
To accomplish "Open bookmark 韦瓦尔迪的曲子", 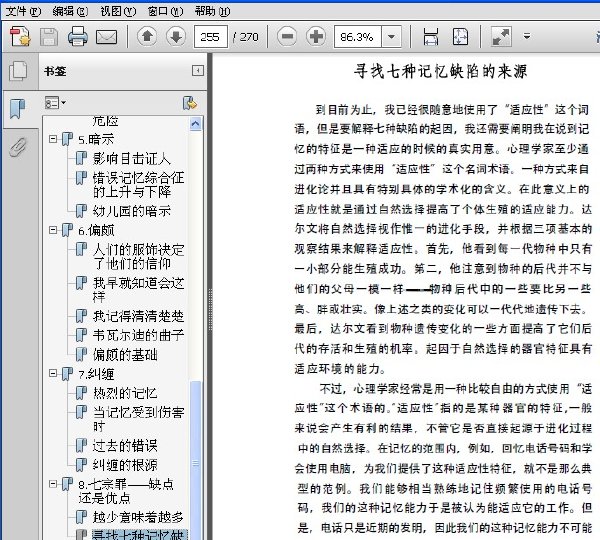I will tap(139, 335).
